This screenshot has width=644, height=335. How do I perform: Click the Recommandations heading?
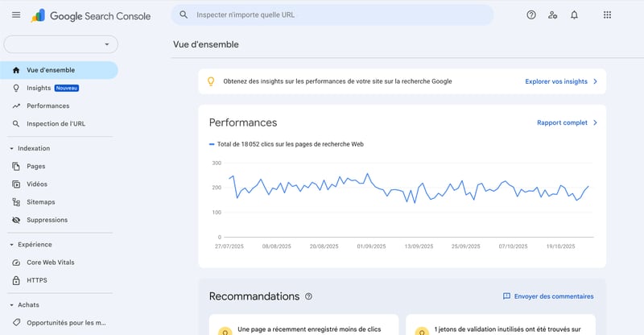[254, 296]
